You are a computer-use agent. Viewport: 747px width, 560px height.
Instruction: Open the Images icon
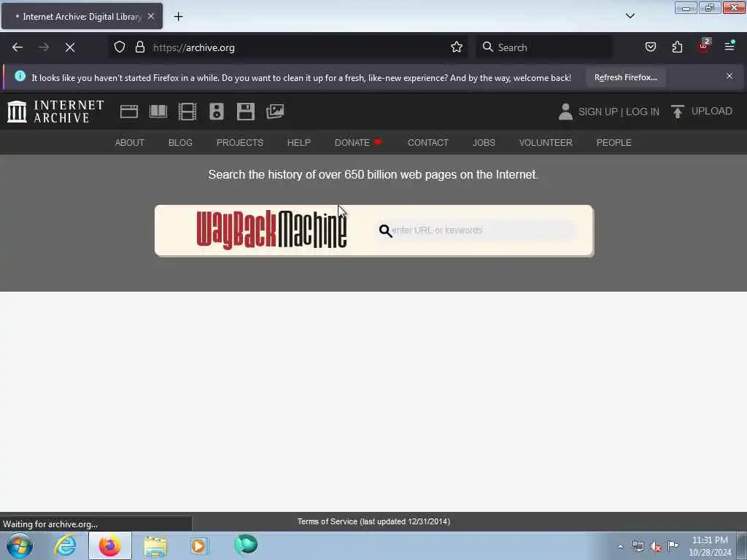tap(275, 112)
